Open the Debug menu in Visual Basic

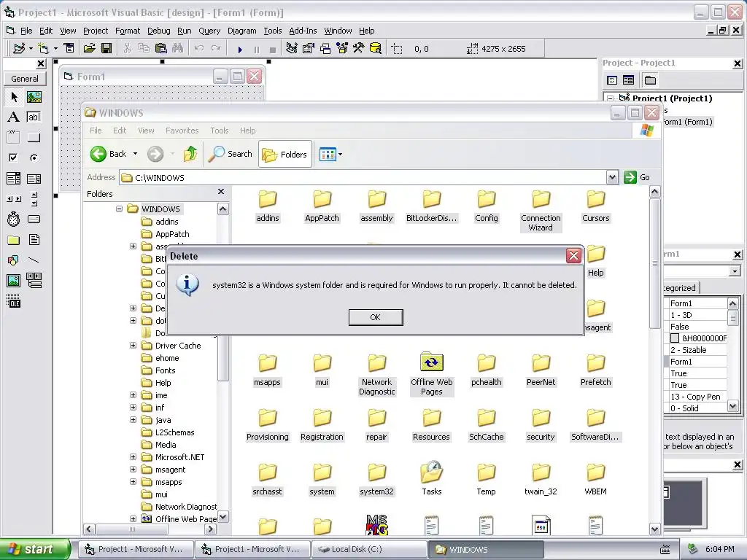158,31
